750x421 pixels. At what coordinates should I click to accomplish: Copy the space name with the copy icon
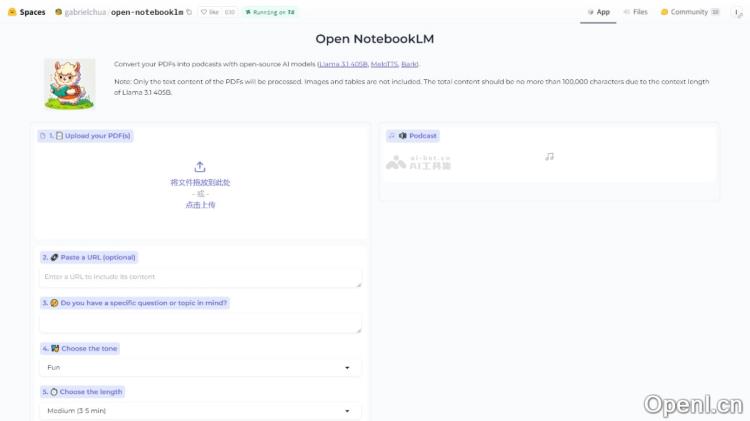189,12
